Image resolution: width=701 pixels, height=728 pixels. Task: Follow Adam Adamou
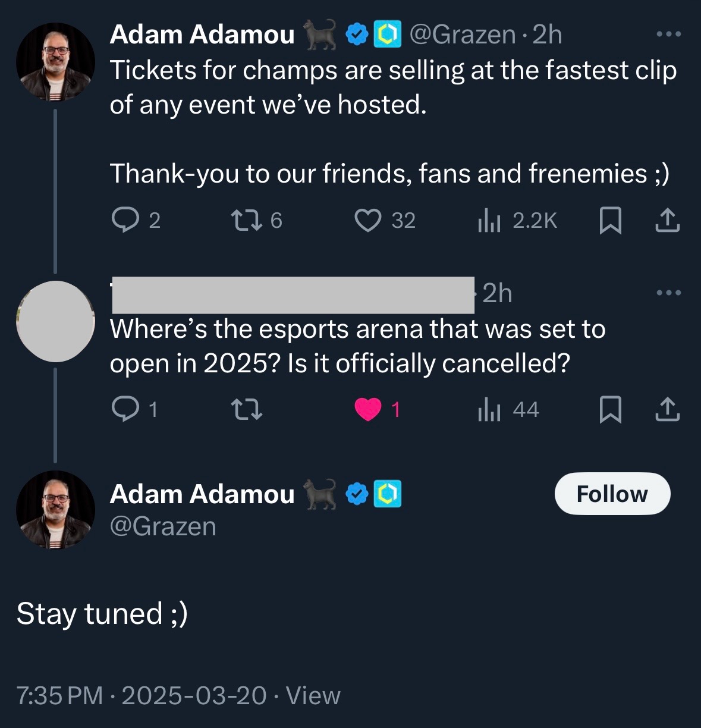click(x=612, y=494)
